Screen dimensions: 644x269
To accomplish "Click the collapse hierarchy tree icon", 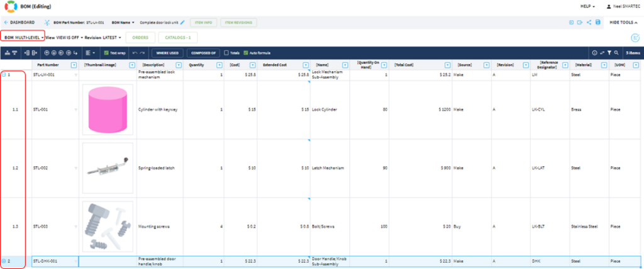I will tap(14, 53).
